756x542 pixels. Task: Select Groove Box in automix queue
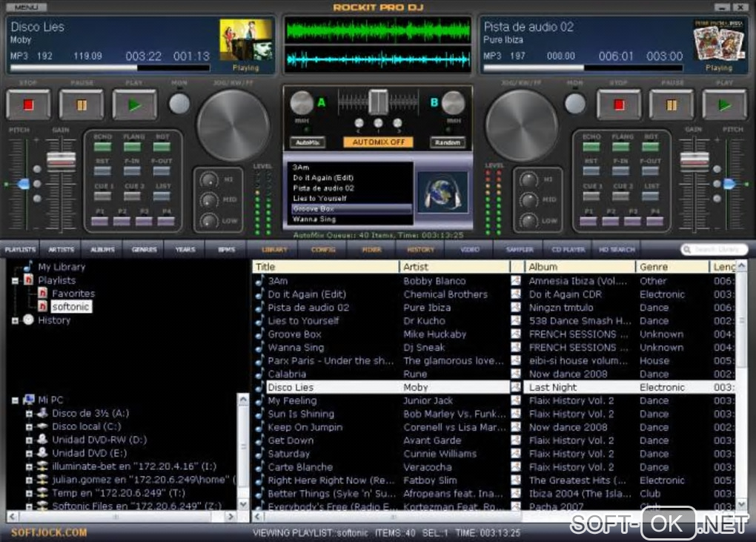pyautogui.click(x=351, y=209)
